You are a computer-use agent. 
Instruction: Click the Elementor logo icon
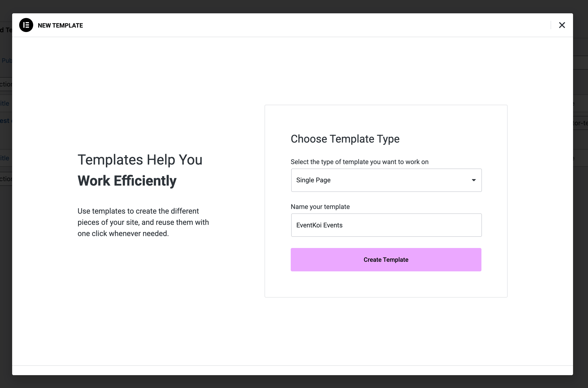(26, 25)
